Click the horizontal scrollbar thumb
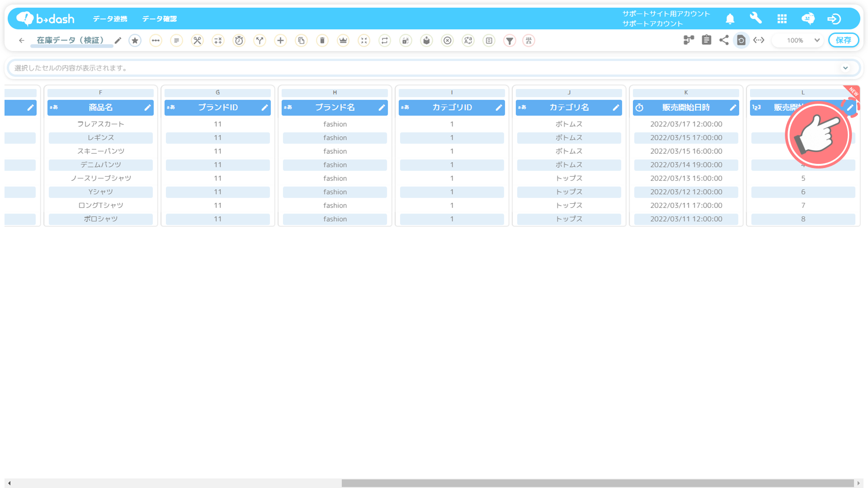This screenshot has height=488, width=868. click(597, 483)
